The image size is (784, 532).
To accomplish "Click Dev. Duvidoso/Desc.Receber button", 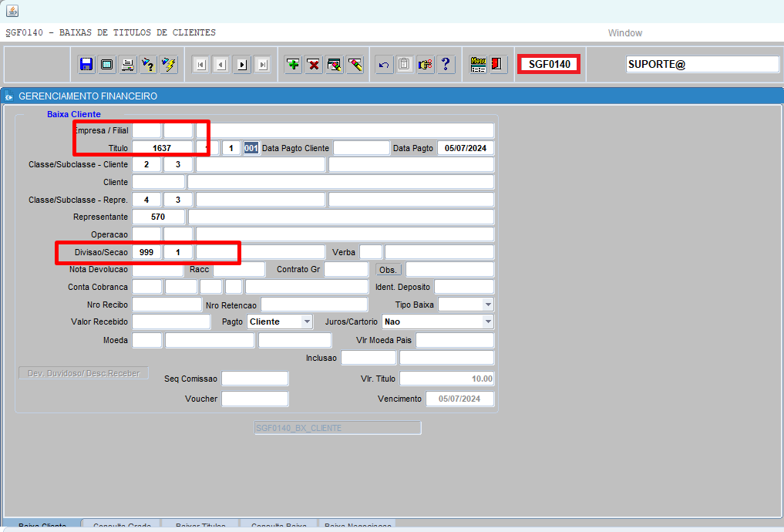I will click(83, 373).
